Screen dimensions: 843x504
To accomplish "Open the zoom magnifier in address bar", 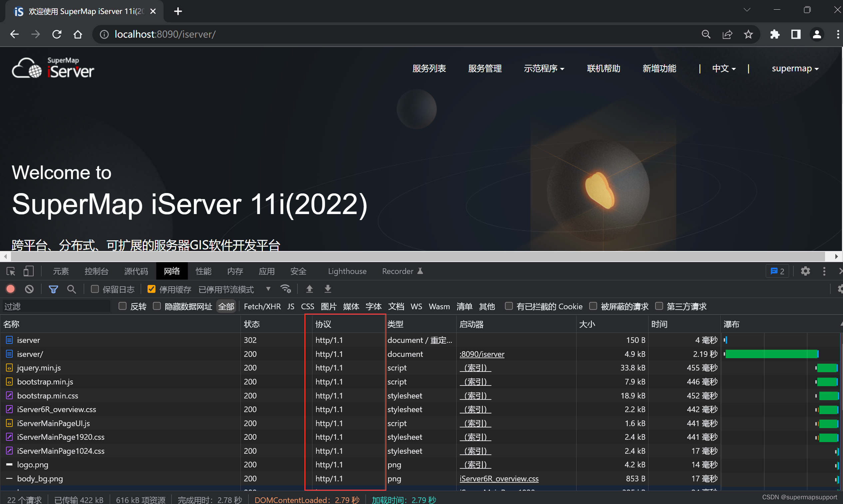I will pos(706,34).
